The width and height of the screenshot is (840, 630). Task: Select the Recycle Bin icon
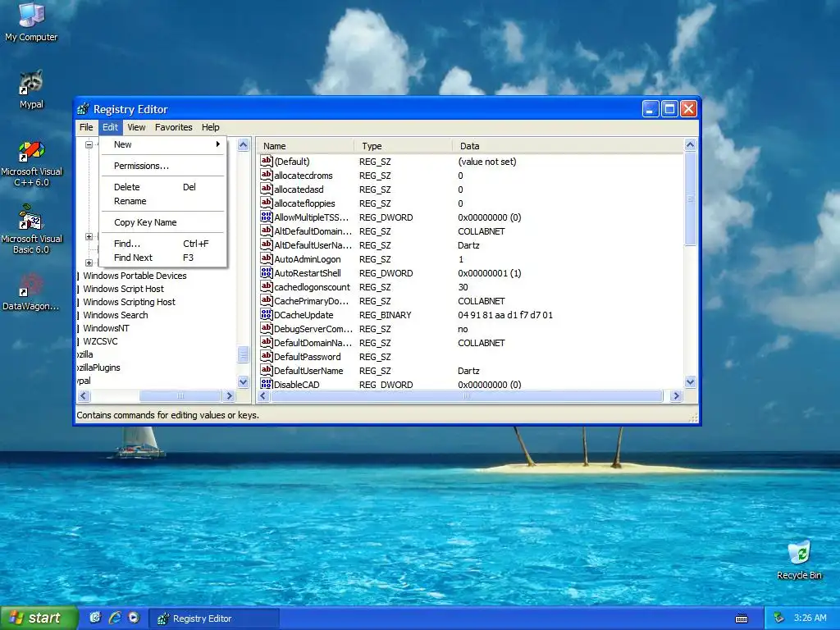(799, 559)
